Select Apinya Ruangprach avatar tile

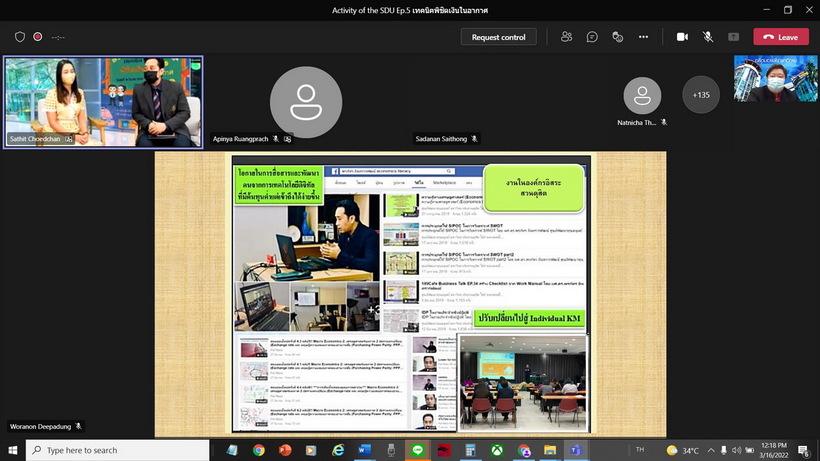(x=306, y=100)
